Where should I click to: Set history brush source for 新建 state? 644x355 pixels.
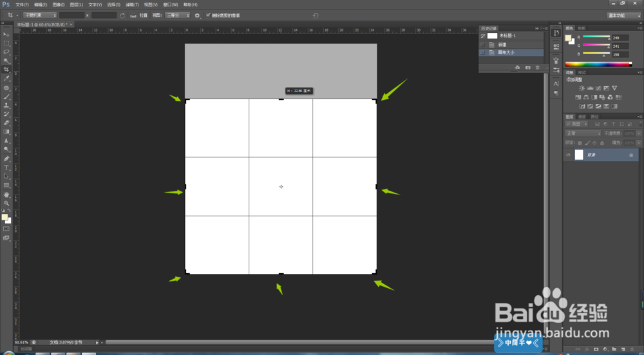click(x=482, y=45)
